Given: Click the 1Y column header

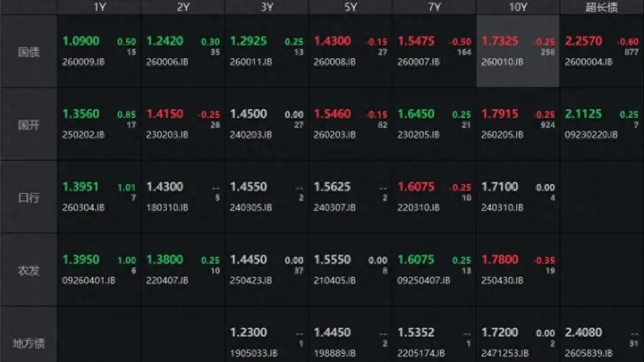Looking at the screenshot, I should (99, 7).
